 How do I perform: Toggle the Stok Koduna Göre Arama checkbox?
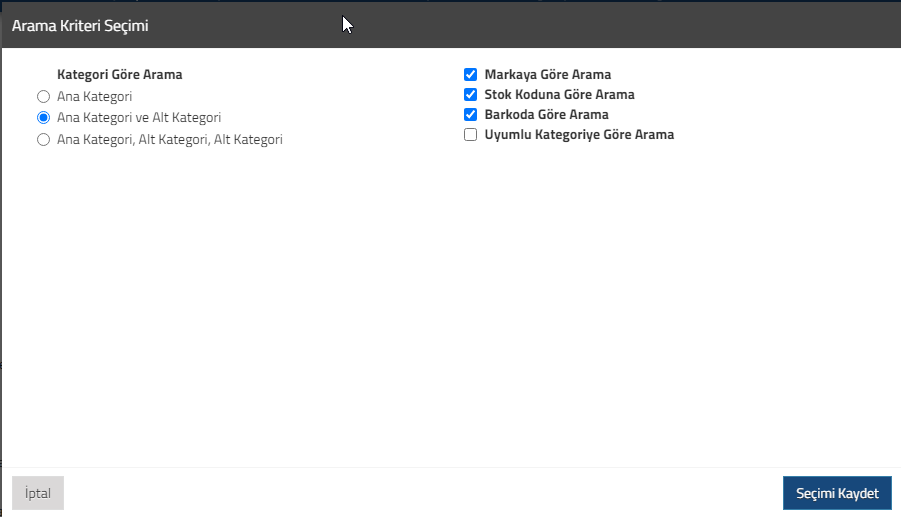point(470,94)
